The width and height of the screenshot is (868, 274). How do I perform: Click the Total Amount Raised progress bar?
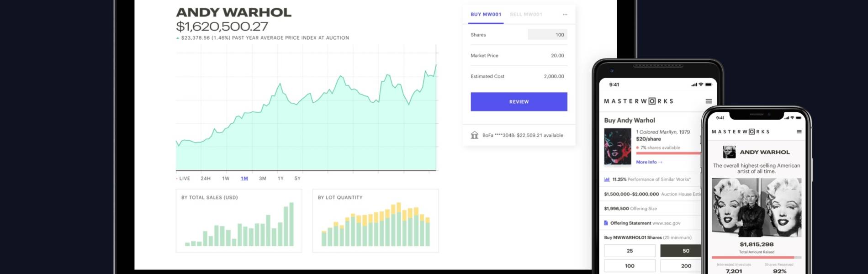(756, 258)
